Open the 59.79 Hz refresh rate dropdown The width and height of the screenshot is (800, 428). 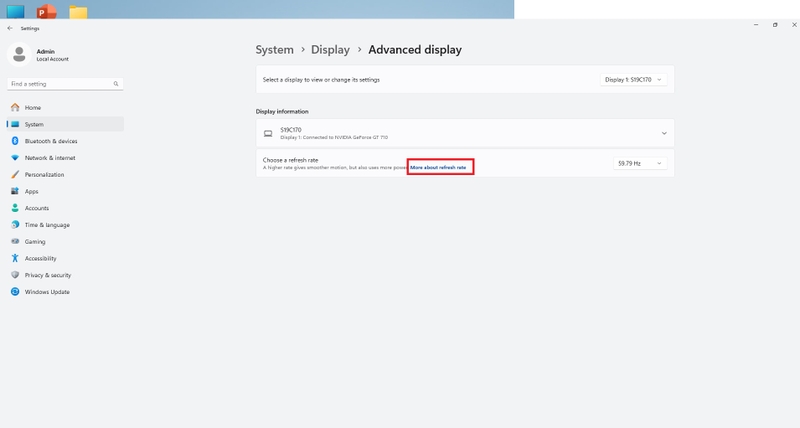[x=639, y=163]
